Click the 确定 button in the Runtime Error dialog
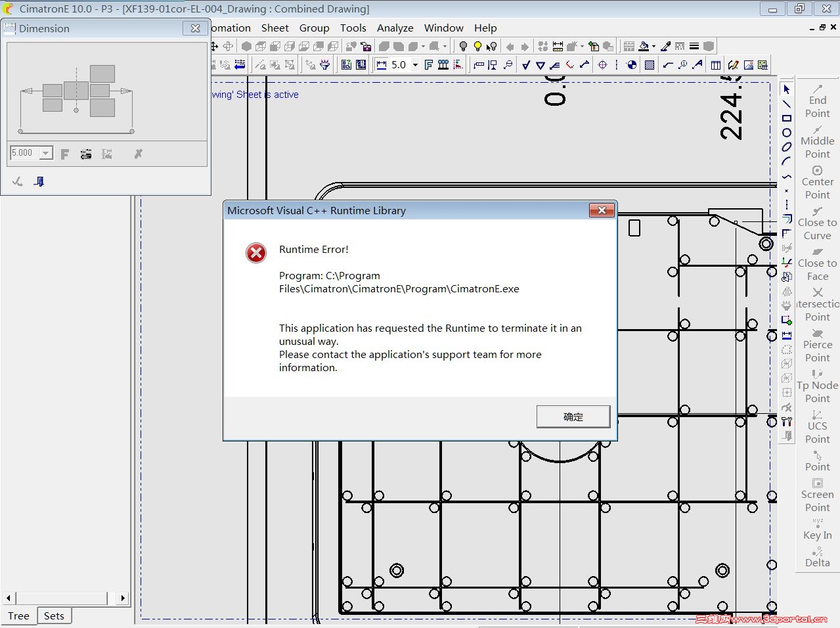This screenshot has width=840, height=628. click(573, 416)
